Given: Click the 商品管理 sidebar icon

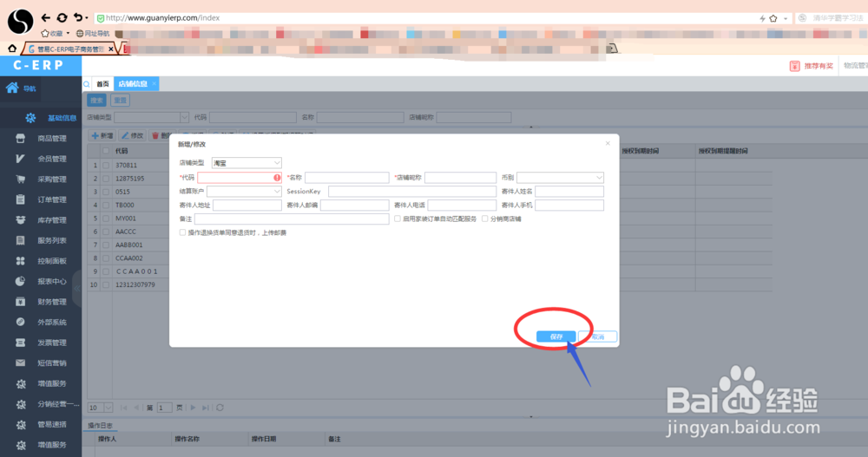Looking at the screenshot, I should click(21, 139).
